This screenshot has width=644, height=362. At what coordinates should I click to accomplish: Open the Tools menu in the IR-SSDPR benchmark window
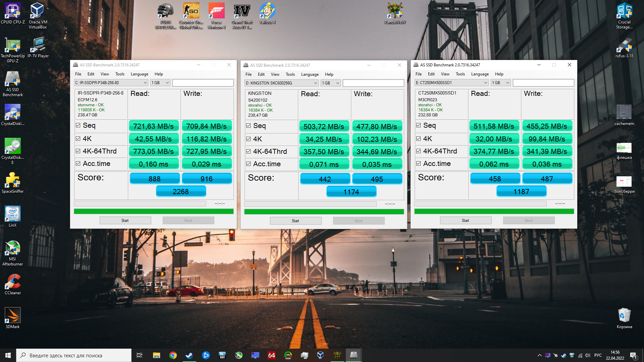click(x=120, y=74)
